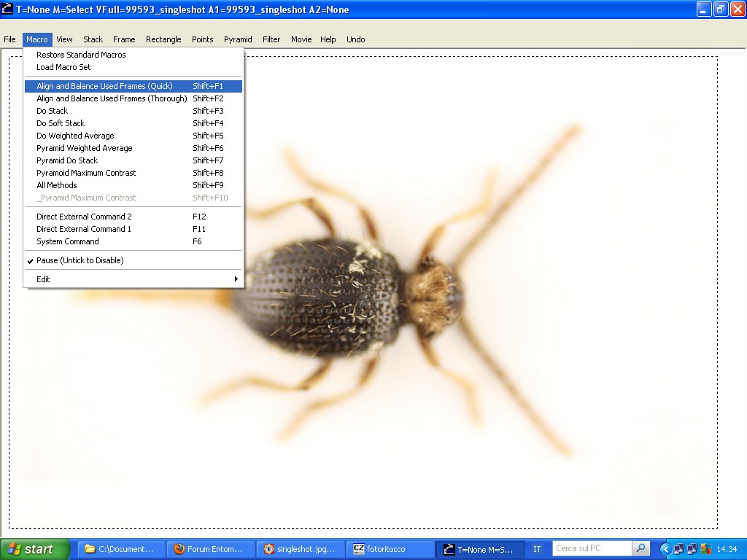Image resolution: width=747 pixels, height=560 pixels.
Task: Click the IT language indicator
Action: pos(537,549)
